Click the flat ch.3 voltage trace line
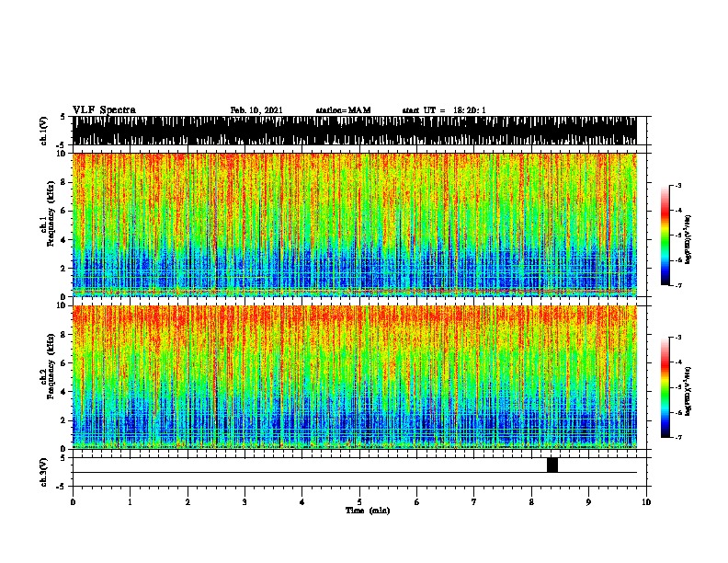The width and height of the screenshot is (728, 563). point(355,473)
